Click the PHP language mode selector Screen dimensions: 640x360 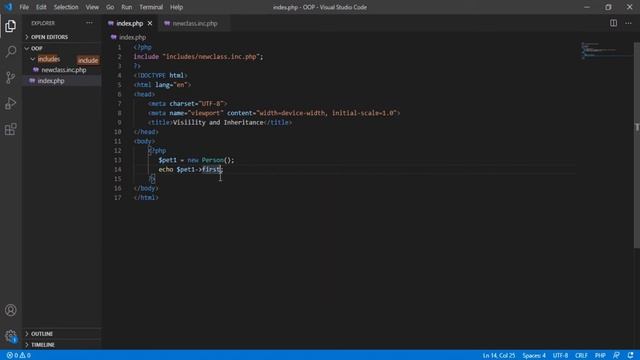(600, 356)
